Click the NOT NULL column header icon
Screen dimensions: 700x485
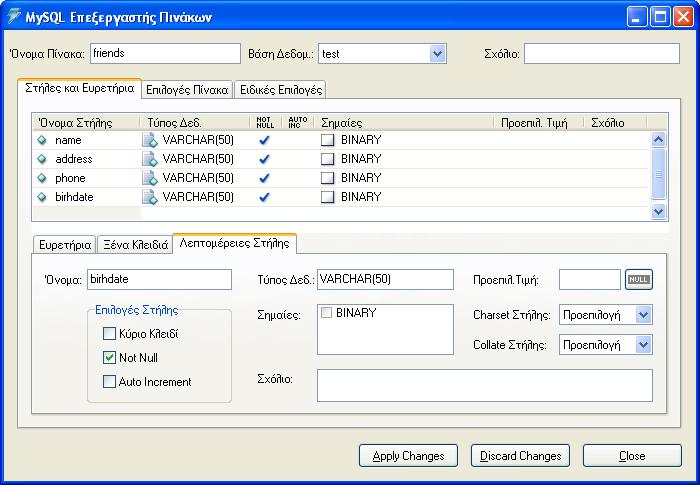265,122
